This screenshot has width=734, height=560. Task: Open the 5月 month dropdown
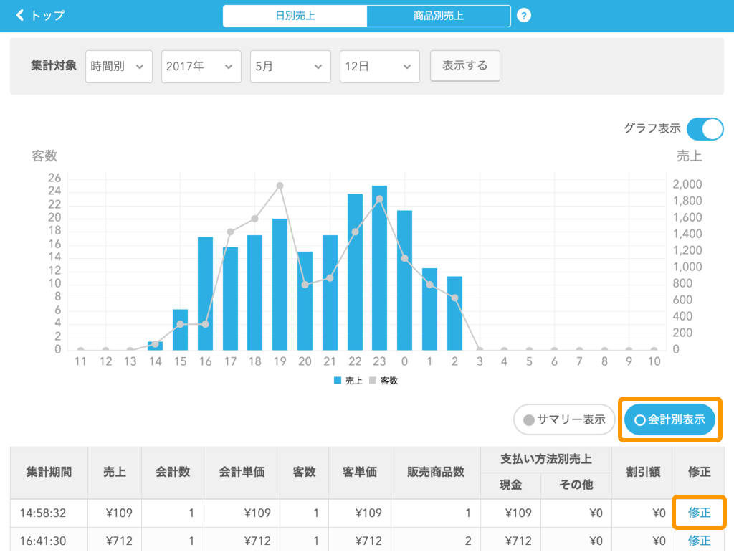(290, 67)
